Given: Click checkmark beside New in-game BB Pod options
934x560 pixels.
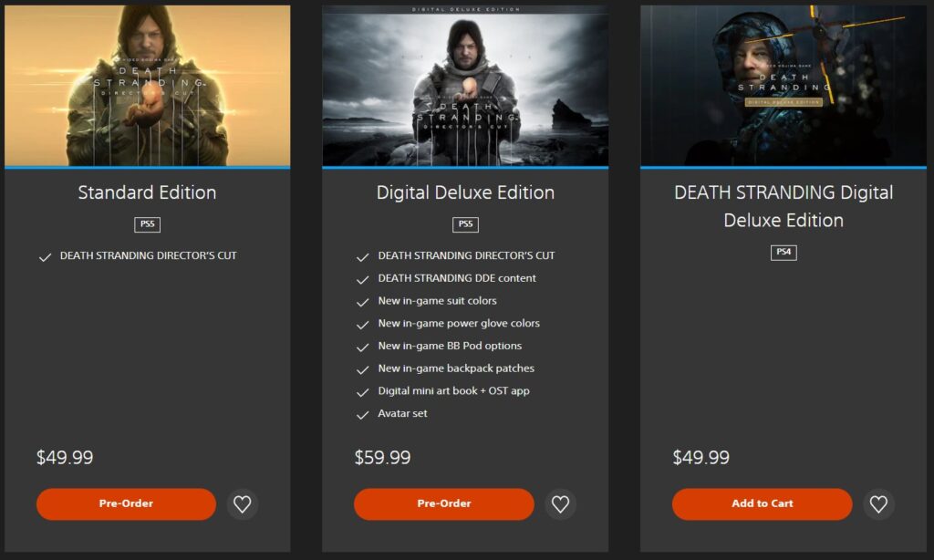Looking at the screenshot, I should pos(362,346).
